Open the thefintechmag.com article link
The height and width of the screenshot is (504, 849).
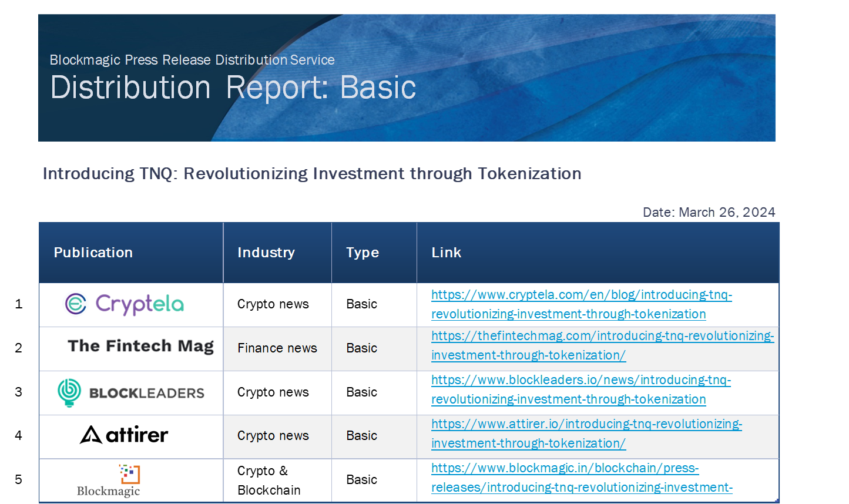[x=602, y=345]
